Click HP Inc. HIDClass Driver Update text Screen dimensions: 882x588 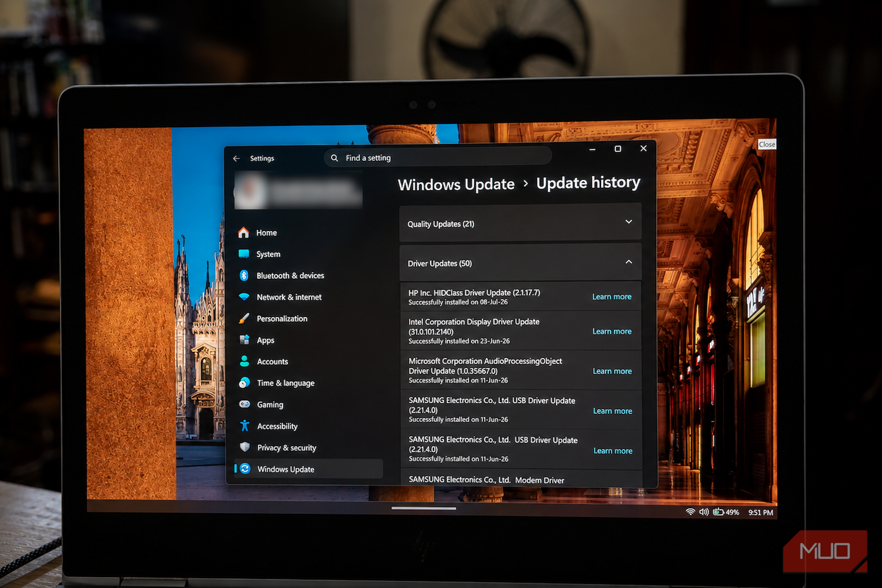click(x=474, y=293)
